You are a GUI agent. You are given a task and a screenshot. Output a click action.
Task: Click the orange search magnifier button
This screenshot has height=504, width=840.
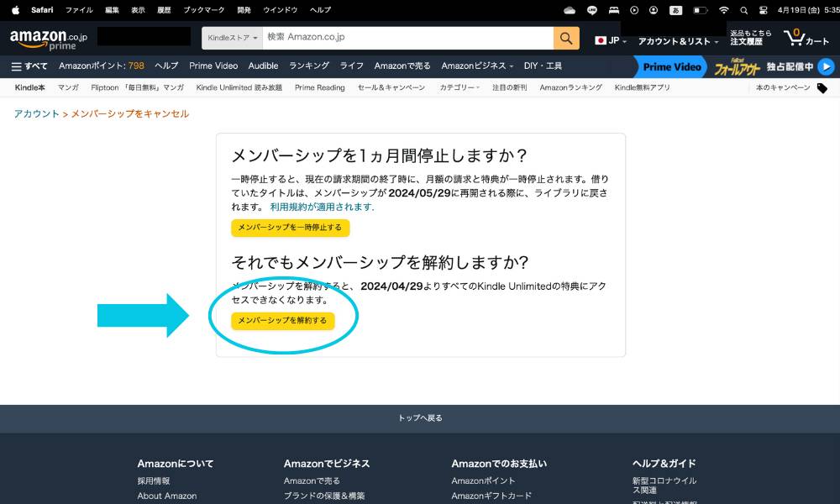(x=566, y=38)
